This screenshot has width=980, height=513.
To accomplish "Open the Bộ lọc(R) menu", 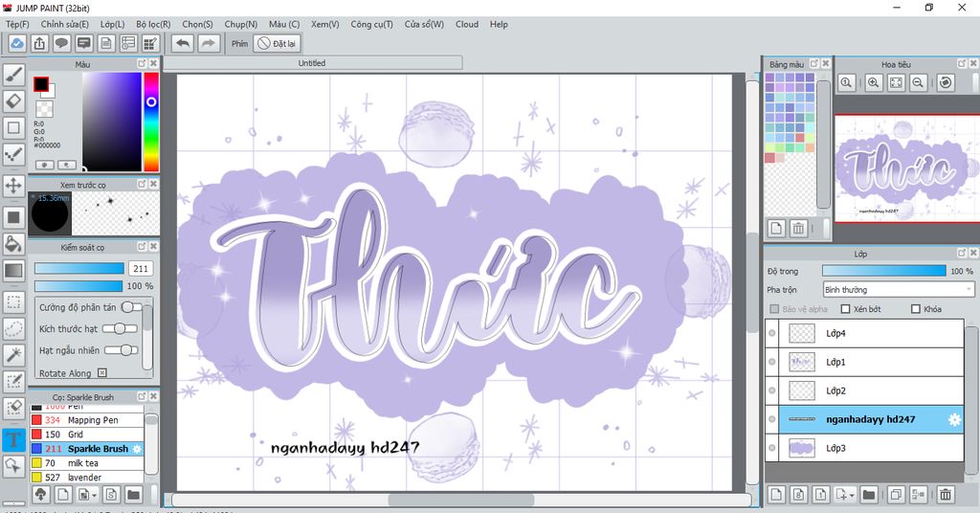I will [153, 24].
